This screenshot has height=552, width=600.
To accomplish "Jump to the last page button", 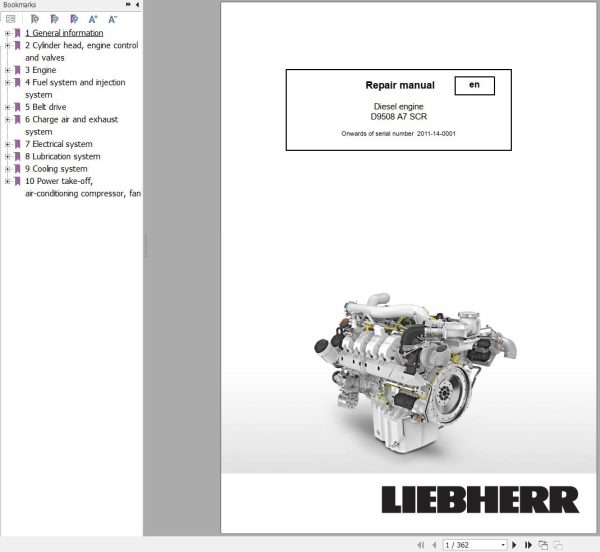I will (x=528, y=545).
